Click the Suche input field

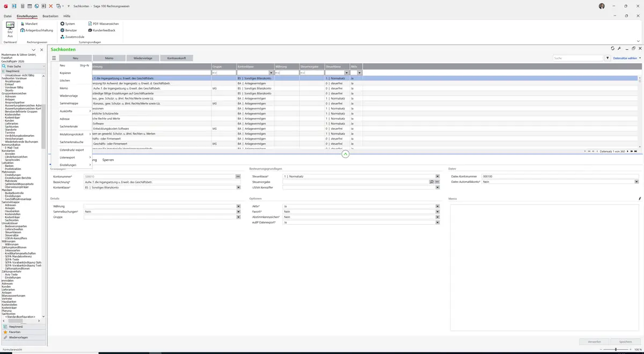579,58
